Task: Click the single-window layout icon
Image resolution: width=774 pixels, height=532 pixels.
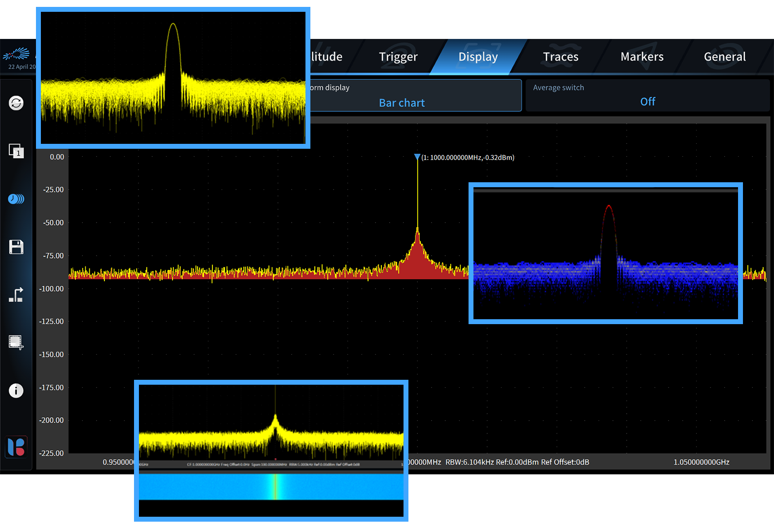Action: (16, 151)
